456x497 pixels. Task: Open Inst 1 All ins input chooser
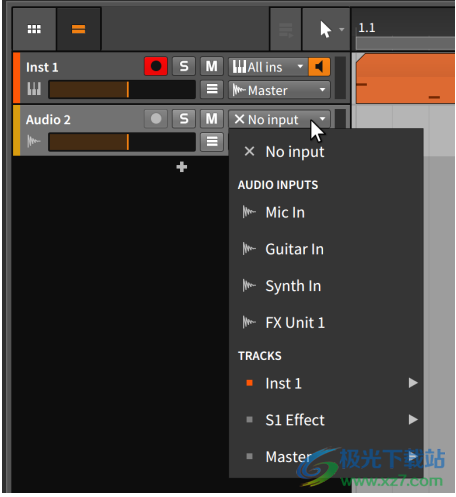(268, 67)
